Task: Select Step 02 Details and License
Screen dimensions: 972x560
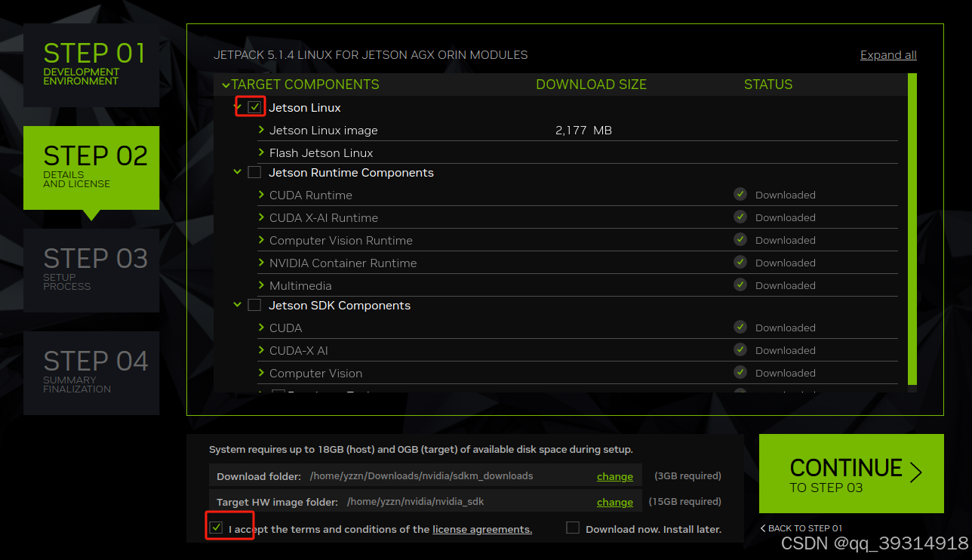Action: pyautogui.click(x=91, y=168)
